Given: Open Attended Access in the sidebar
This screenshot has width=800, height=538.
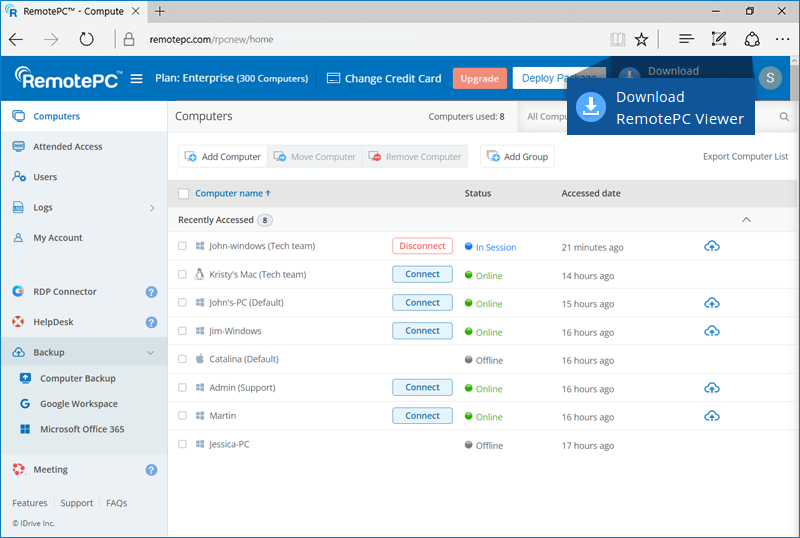Looking at the screenshot, I should (67, 147).
